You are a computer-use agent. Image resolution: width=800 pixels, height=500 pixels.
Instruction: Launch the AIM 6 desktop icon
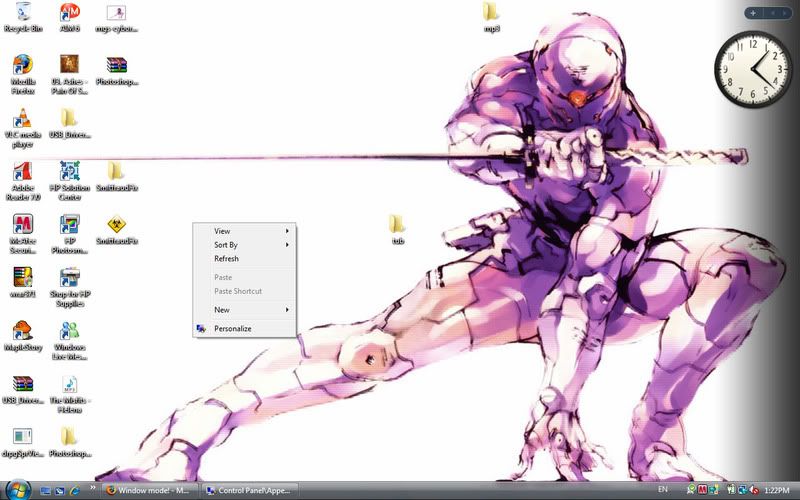pos(69,14)
